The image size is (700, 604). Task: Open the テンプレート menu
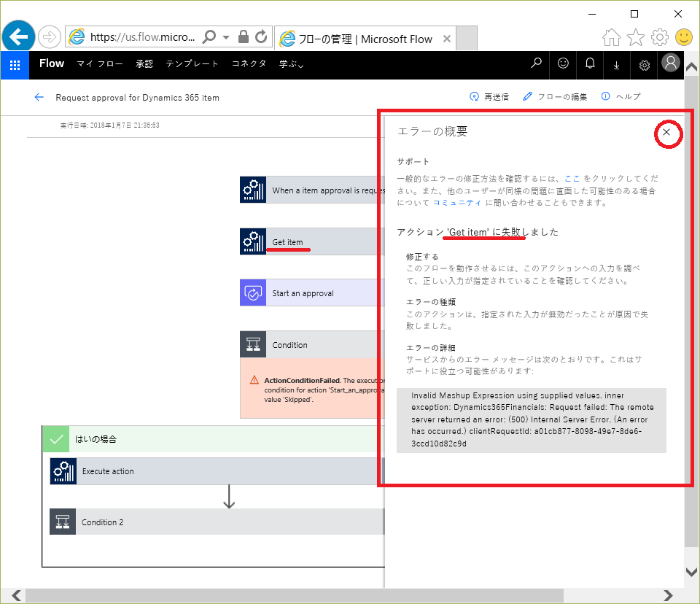192,64
